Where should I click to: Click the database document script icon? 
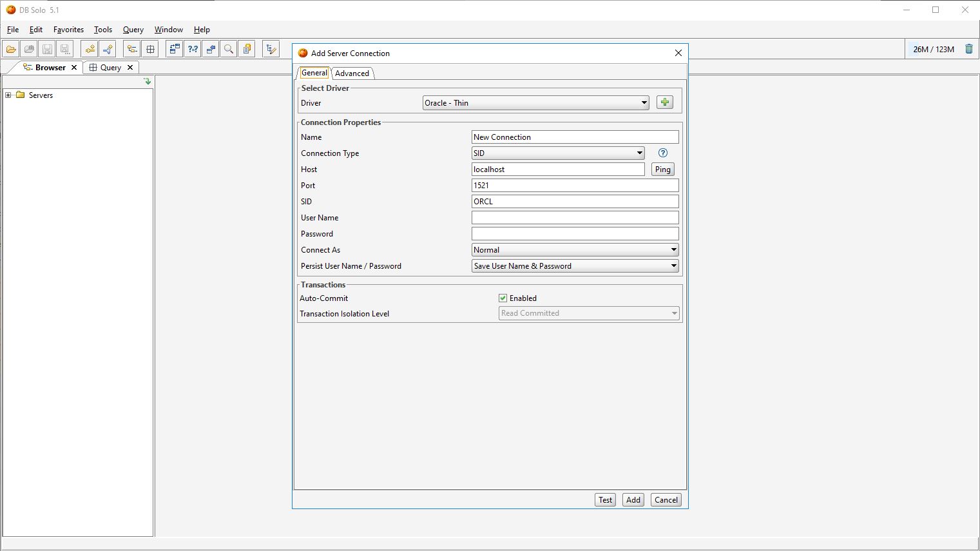point(247,49)
